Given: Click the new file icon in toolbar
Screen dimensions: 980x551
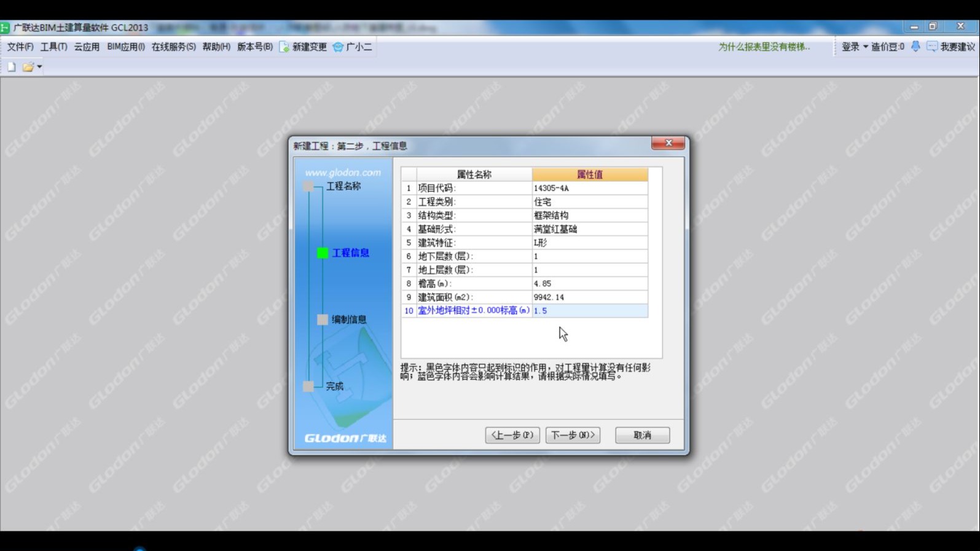Looking at the screenshot, I should pos(12,66).
